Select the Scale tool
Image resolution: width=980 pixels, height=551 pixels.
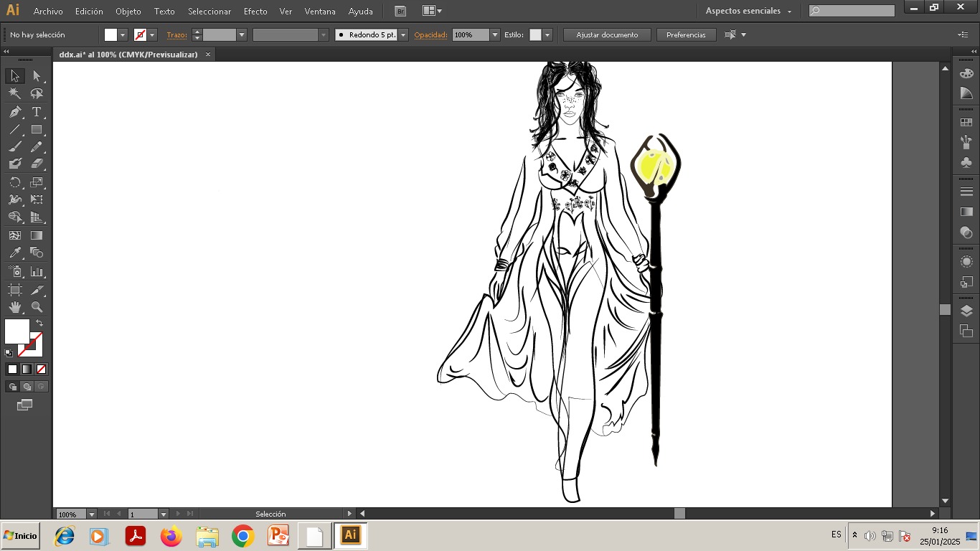[37, 182]
